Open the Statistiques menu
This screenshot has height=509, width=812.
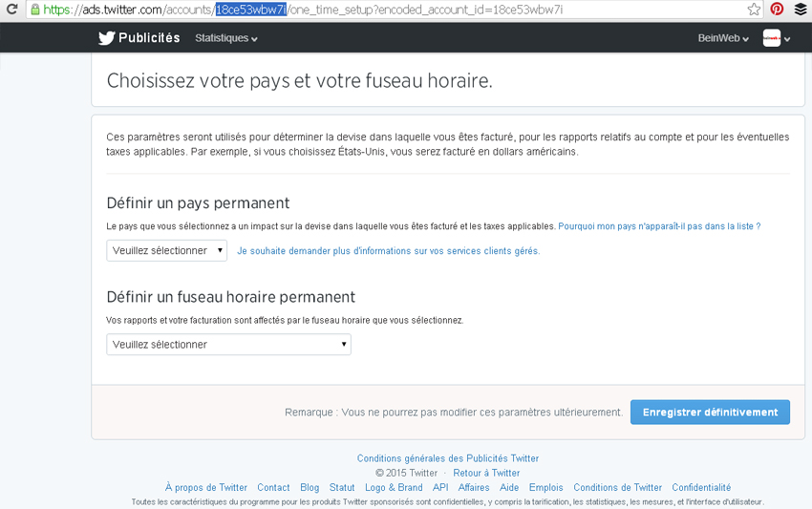[x=225, y=38]
